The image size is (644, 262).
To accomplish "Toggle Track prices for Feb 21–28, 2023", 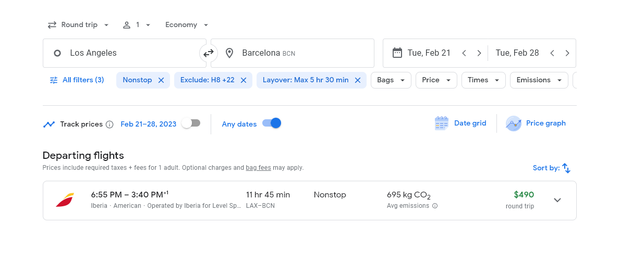I will [191, 123].
